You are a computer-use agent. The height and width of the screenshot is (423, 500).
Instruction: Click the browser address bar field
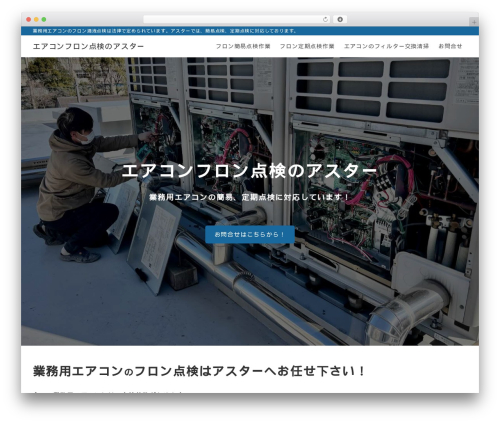pyautogui.click(x=236, y=20)
